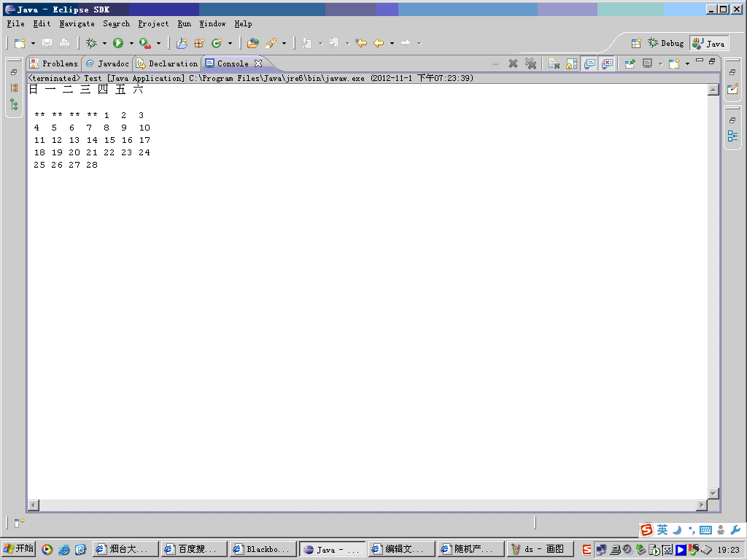Click the Search flashlight icon
The width and height of the screenshot is (747, 560).
coord(271,43)
